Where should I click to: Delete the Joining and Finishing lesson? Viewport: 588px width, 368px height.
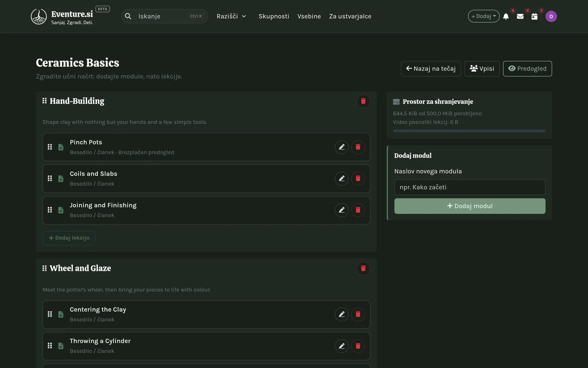coord(358,210)
